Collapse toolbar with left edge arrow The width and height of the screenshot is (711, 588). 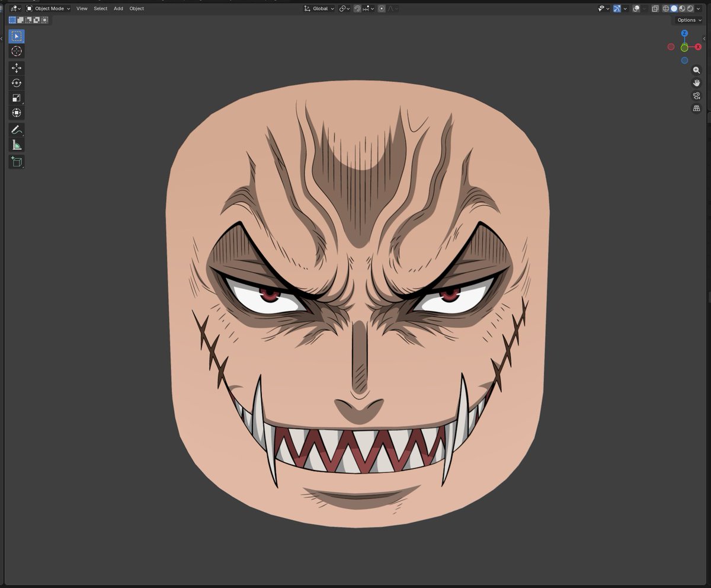[2, 38]
